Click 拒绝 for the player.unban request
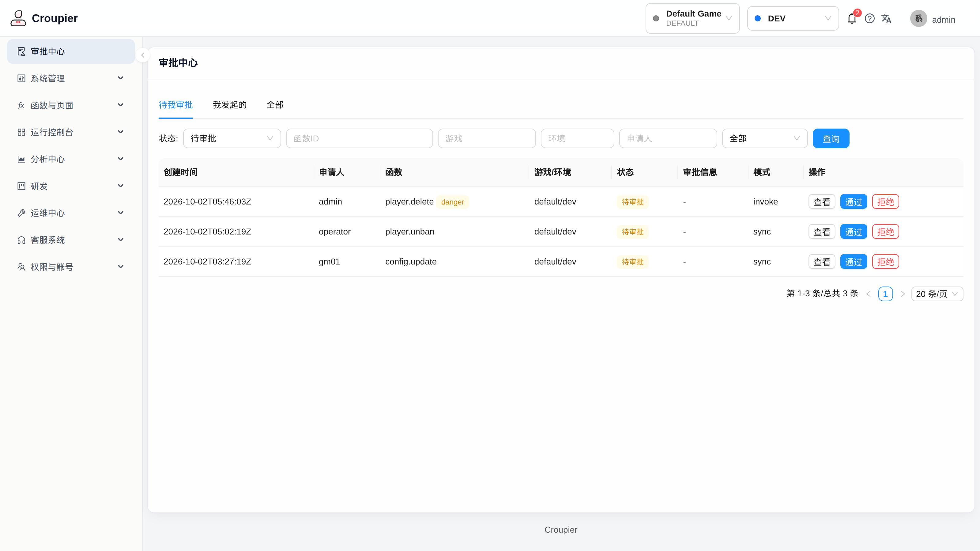This screenshot has width=980, height=551. [885, 232]
